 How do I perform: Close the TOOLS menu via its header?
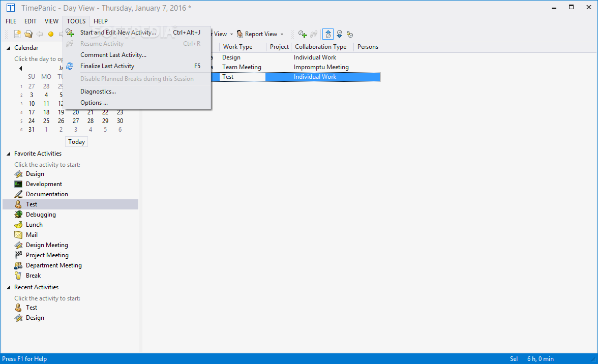click(x=76, y=21)
